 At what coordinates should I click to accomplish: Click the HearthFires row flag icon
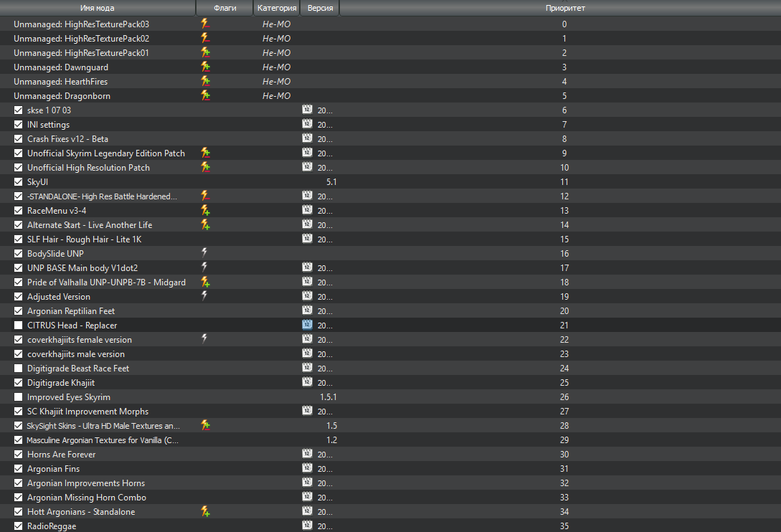(x=204, y=81)
